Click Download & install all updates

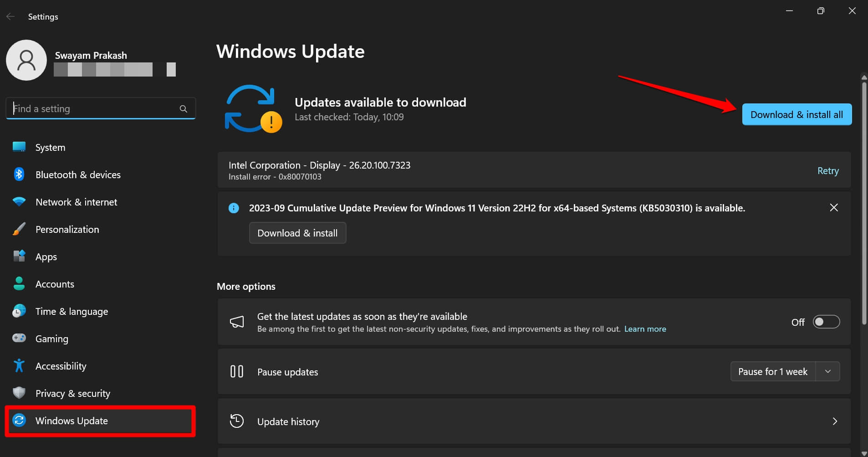point(797,114)
